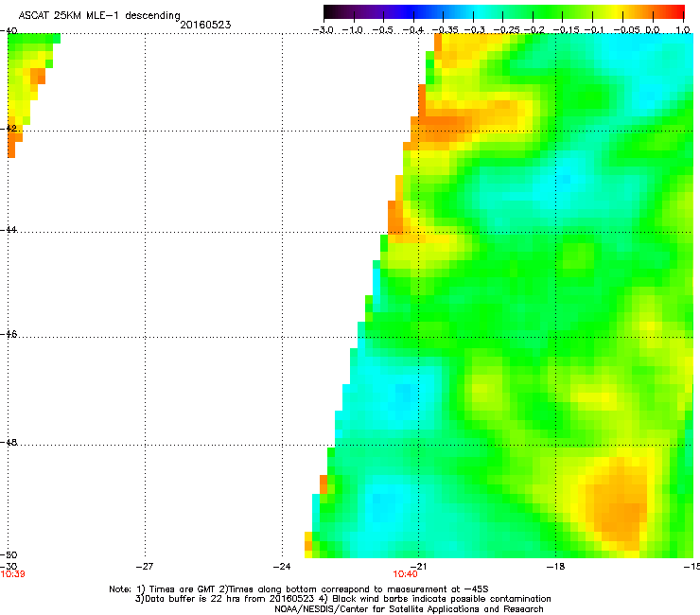Select the date label 20160523
Image resolution: width=700 pixels, height=615 pixels.
(x=205, y=25)
